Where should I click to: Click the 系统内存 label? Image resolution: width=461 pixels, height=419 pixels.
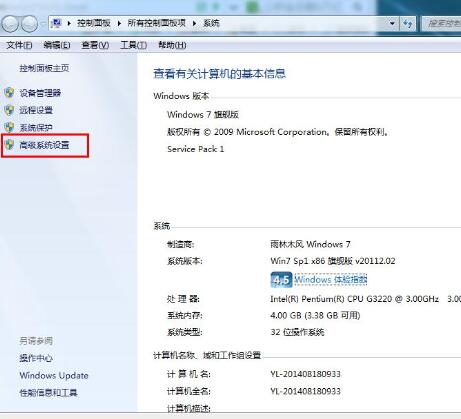click(184, 315)
